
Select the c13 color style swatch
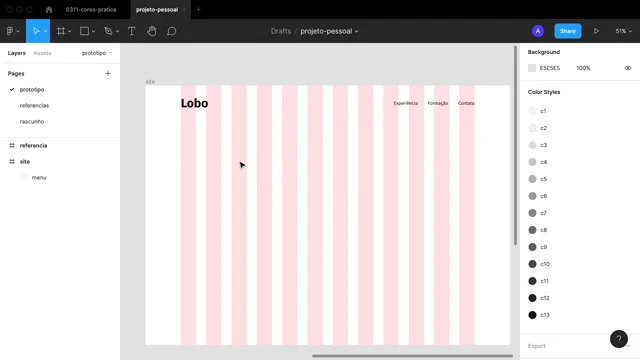click(x=532, y=315)
